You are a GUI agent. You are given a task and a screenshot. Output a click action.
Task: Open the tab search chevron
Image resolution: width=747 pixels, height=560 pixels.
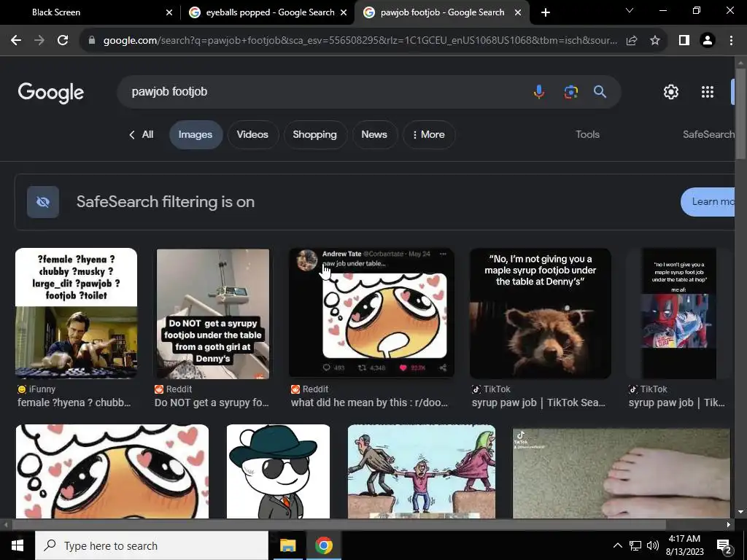pos(630,10)
